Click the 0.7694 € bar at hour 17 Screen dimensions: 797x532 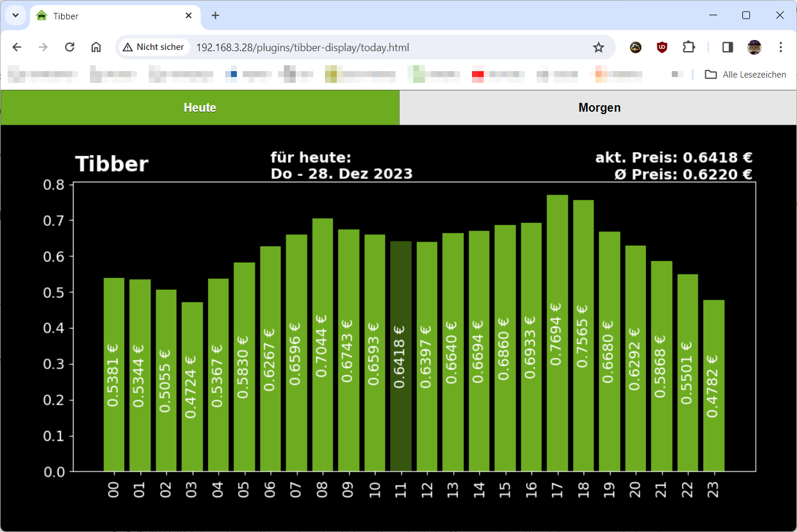point(557,333)
